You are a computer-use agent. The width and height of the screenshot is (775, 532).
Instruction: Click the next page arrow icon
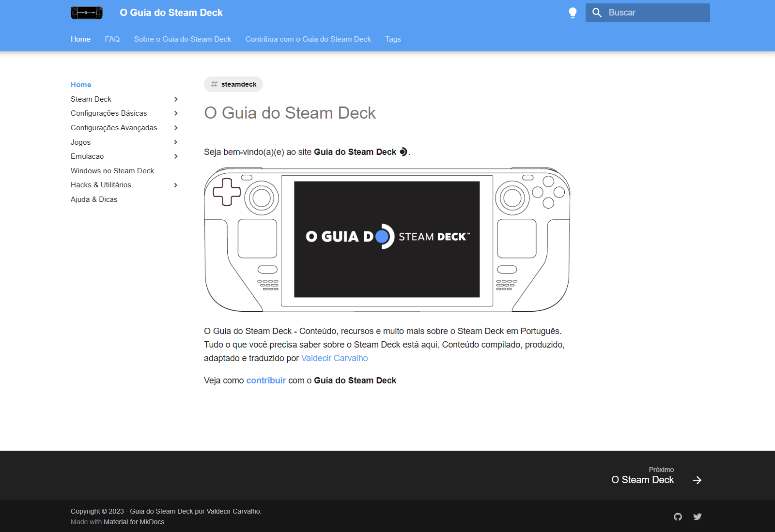tap(697, 480)
